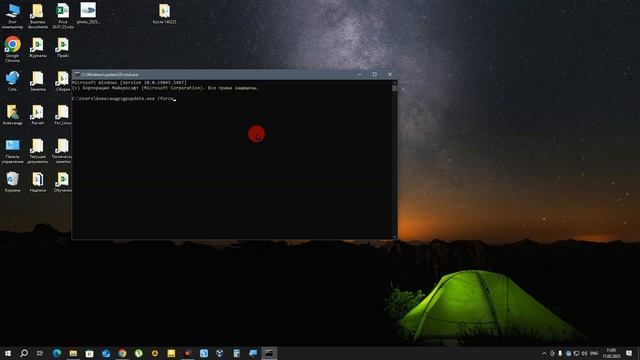
Task: Open taskbar Search
Action: [24, 353]
